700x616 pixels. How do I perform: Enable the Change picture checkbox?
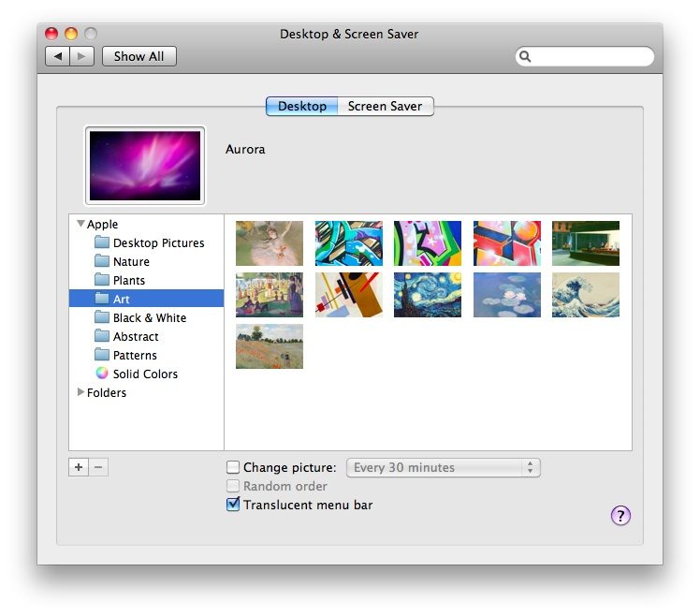(x=233, y=467)
